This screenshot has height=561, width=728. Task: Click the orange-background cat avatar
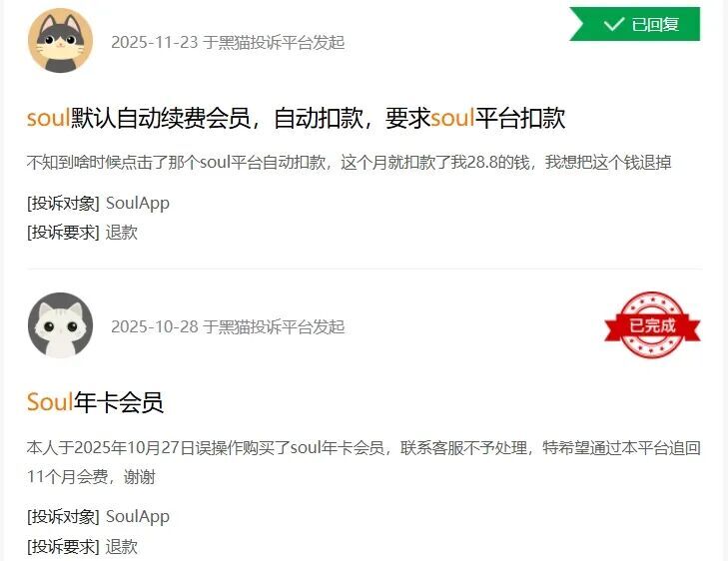click(60, 40)
